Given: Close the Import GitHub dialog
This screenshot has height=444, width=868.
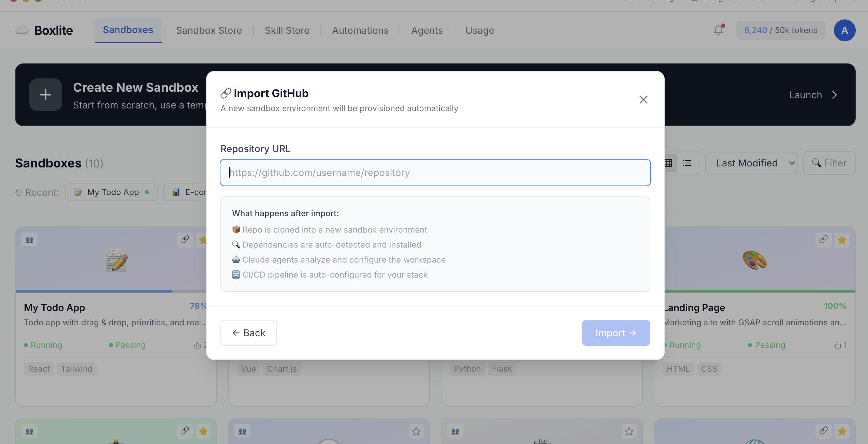Looking at the screenshot, I should [x=643, y=100].
